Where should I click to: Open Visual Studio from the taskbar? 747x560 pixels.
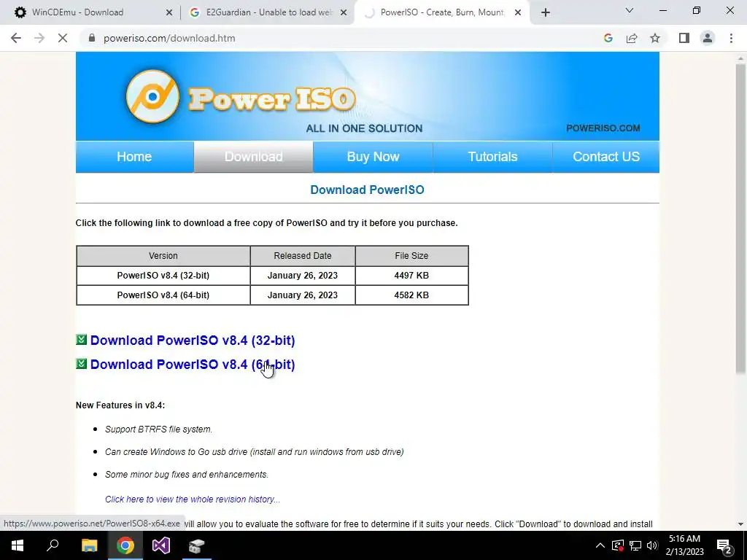pyautogui.click(x=161, y=545)
